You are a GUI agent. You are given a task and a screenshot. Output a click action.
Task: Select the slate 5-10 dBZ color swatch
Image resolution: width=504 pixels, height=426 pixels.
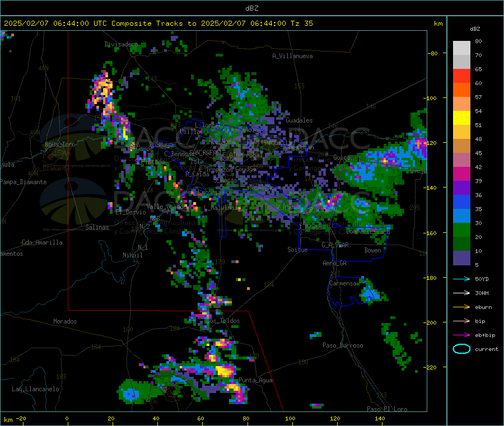click(461, 258)
